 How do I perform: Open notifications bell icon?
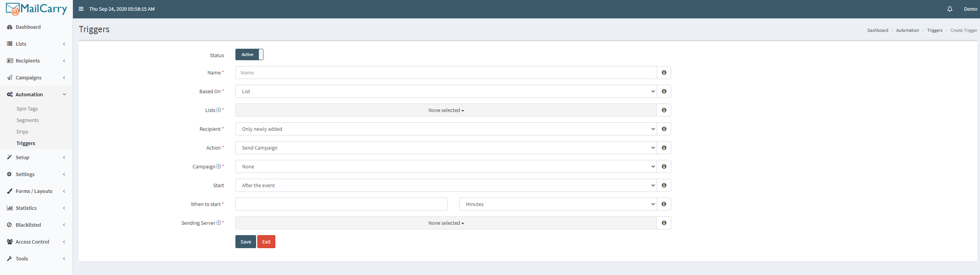tap(950, 9)
